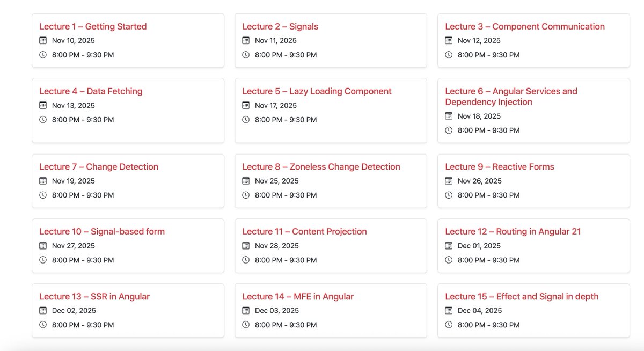Click the calendar icon showing Nov 25, 2025
This screenshot has width=644, height=351.
246,181
